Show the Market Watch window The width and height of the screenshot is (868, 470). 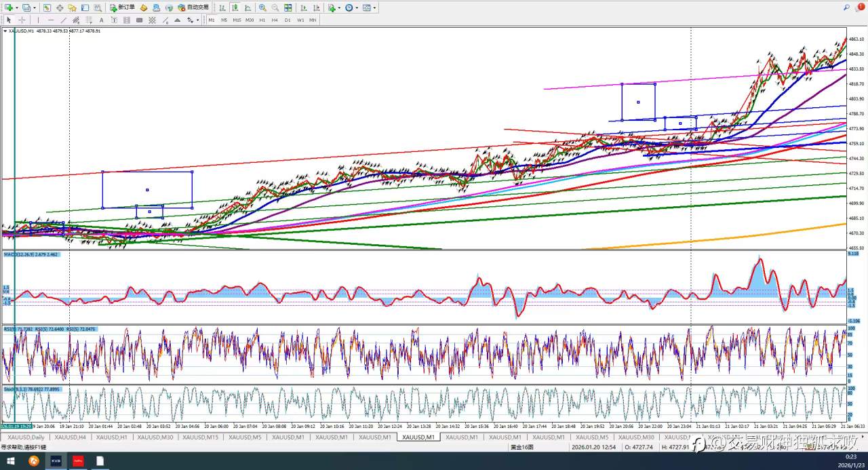47,7
